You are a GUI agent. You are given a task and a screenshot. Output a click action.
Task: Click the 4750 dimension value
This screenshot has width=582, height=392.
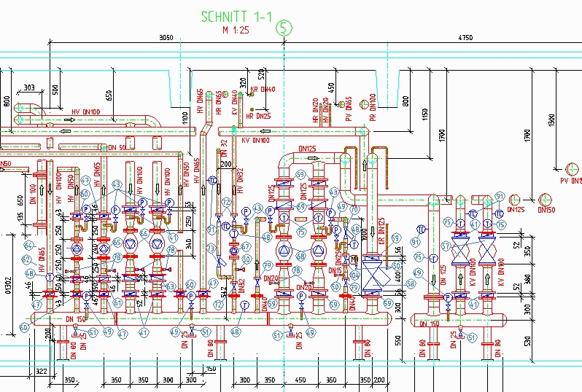pyautogui.click(x=465, y=37)
